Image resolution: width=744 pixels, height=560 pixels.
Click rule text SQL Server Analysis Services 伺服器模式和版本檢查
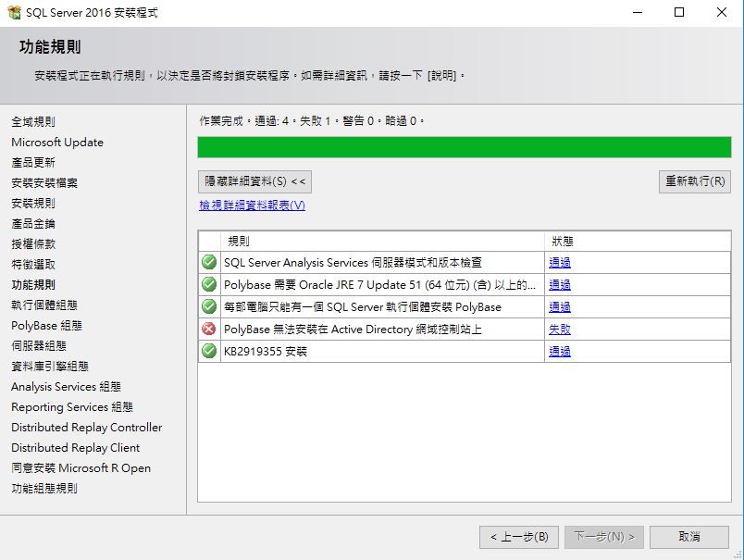coord(353,263)
